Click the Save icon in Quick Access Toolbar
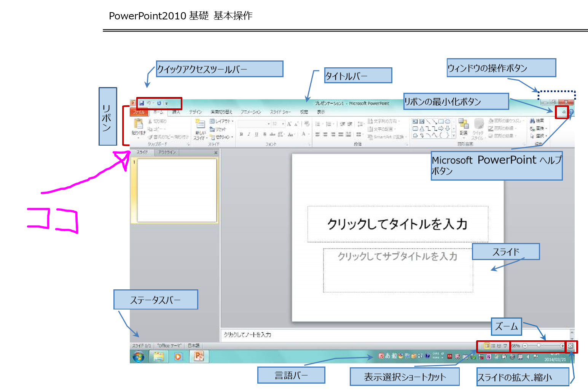The height and width of the screenshot is (392, 588). click(x=142, y=103)
